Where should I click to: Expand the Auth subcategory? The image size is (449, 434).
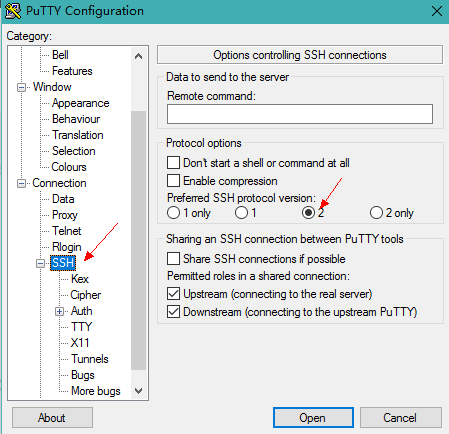59,312
